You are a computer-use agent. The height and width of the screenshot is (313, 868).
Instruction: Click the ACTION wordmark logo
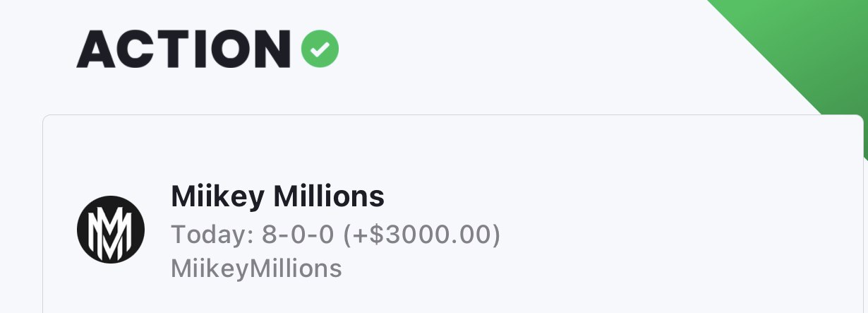(183, 49)
